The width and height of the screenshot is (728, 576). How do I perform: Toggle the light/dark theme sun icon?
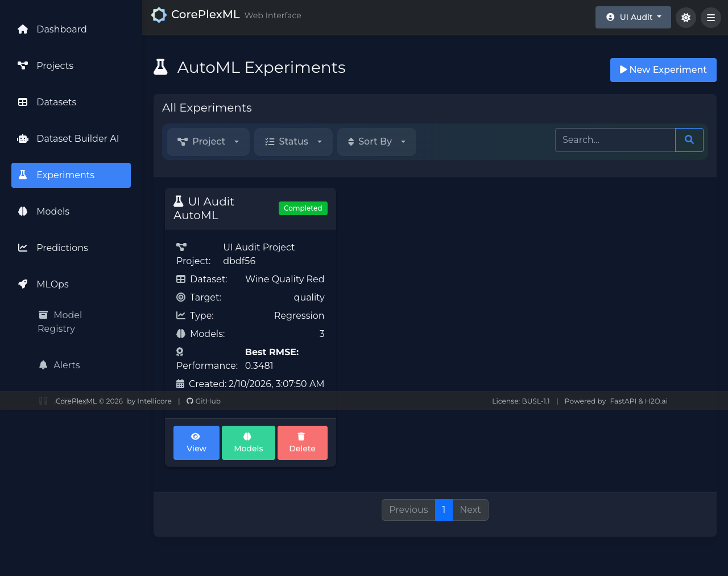[685, 18]
